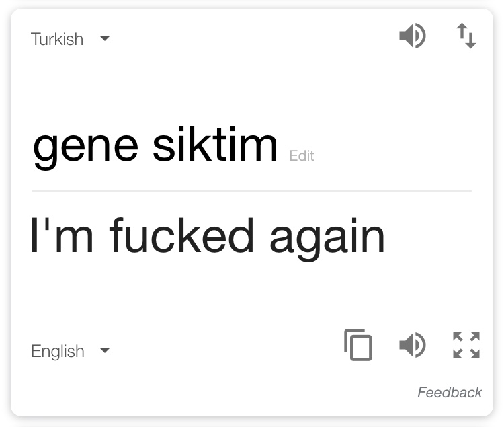Open the Feedback link

coord(450,393)
